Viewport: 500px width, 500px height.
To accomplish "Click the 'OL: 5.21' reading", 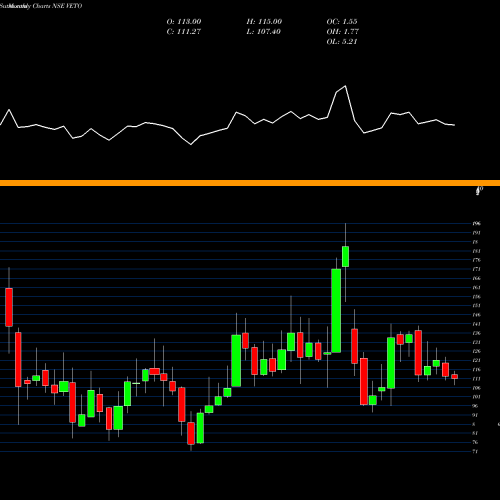I will tap(342, 41).
